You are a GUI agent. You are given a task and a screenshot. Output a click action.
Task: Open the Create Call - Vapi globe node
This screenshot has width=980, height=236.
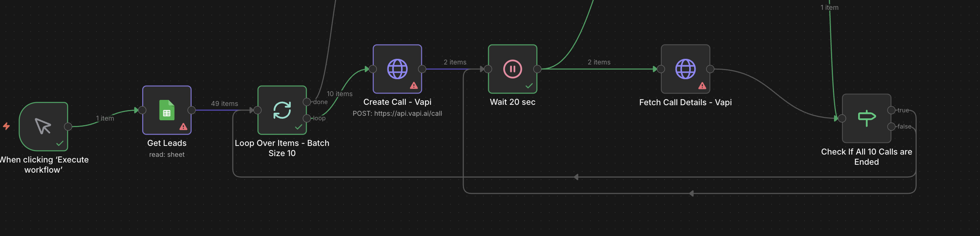397,69
